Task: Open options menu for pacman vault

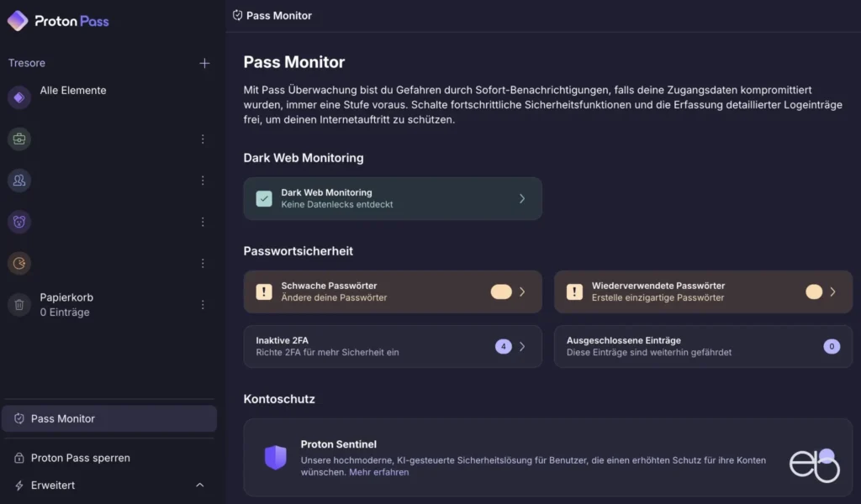Action: pos(203,263)
